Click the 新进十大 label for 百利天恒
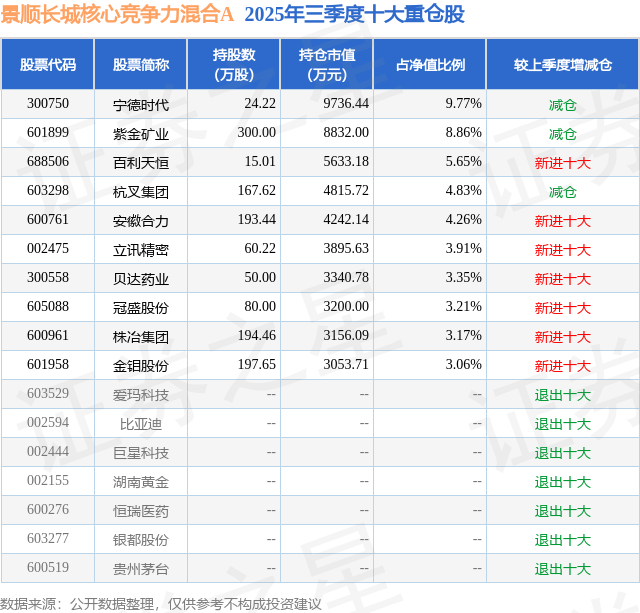 (x=562, y=163)
